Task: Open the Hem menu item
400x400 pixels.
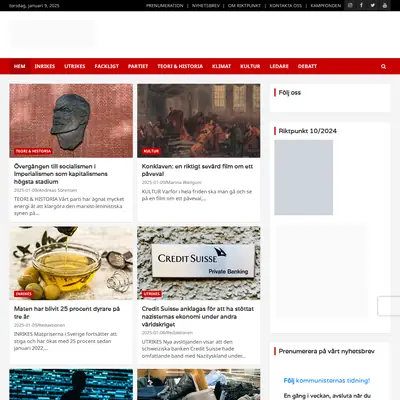Action: coord(20,66)
